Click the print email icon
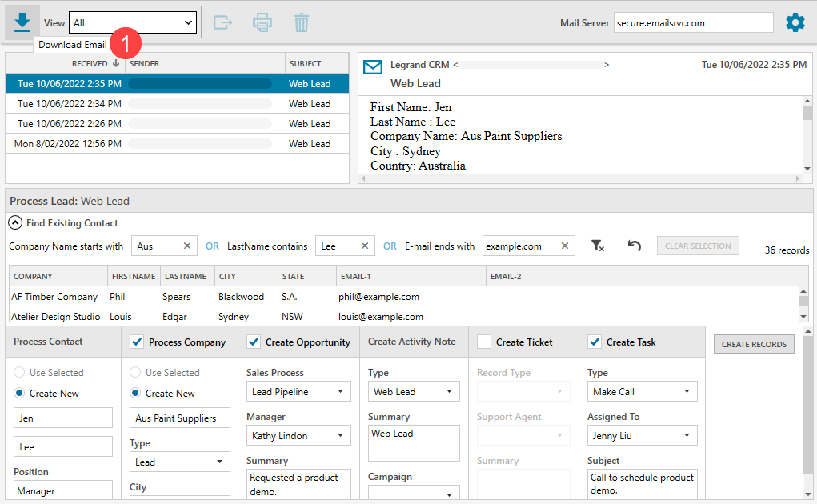Image resolution: width=817 pixels, height=504 pixels. [x=262, y=22]
